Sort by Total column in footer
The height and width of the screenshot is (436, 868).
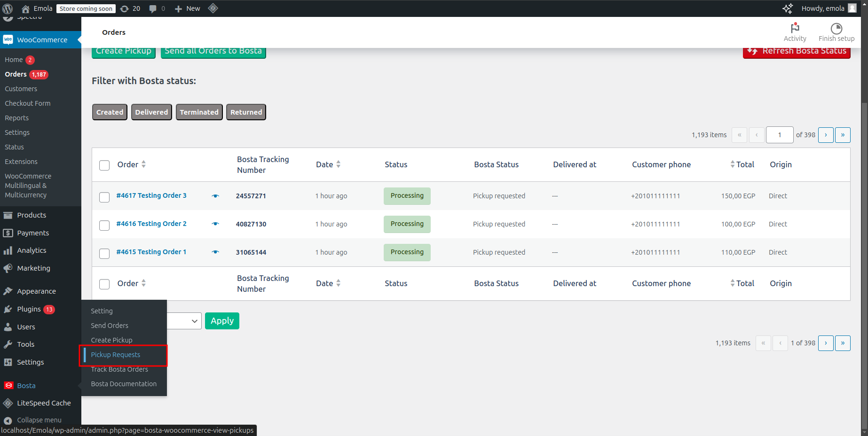(x=742, y=283)
